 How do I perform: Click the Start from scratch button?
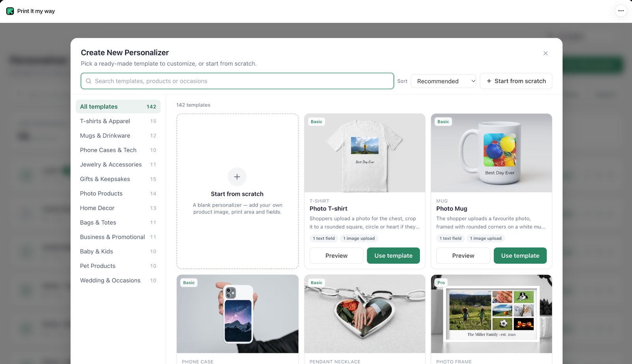pyautogui.click(x=516, y=81)
